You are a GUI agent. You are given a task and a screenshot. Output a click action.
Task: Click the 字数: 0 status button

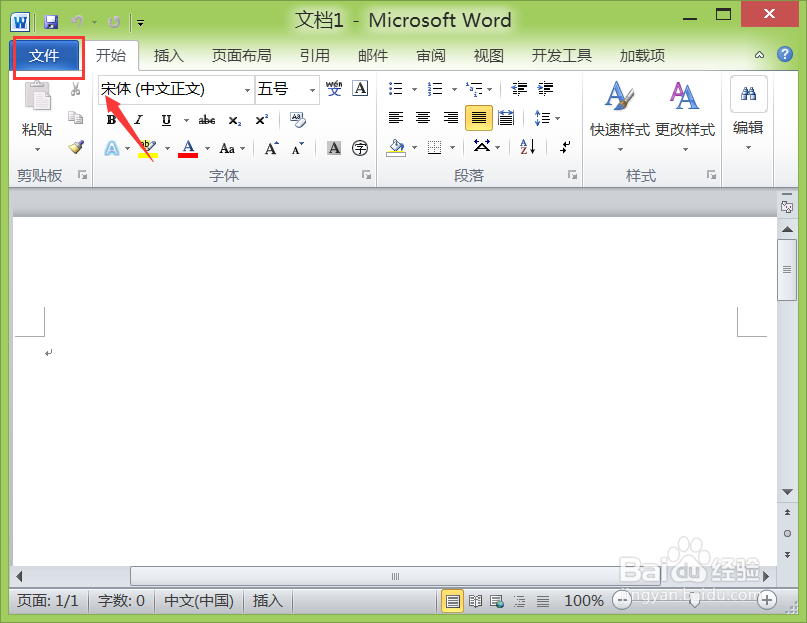point(121,600)
